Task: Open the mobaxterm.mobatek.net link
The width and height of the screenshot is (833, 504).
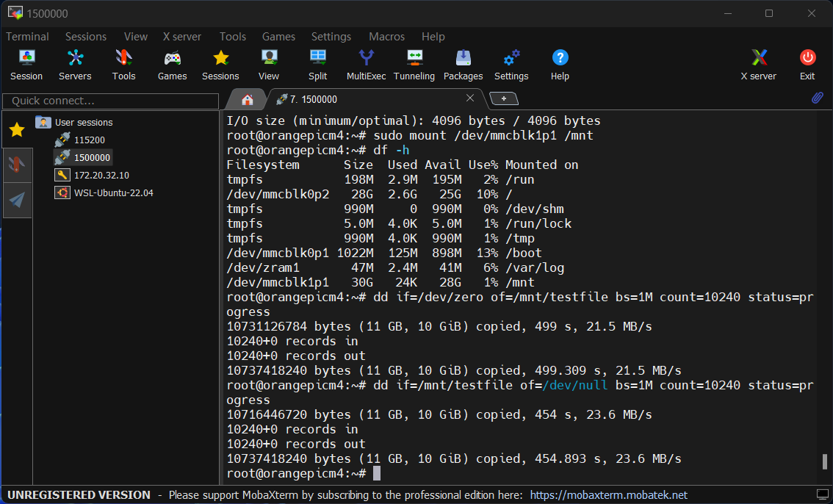Action: [x=609, y=495]
